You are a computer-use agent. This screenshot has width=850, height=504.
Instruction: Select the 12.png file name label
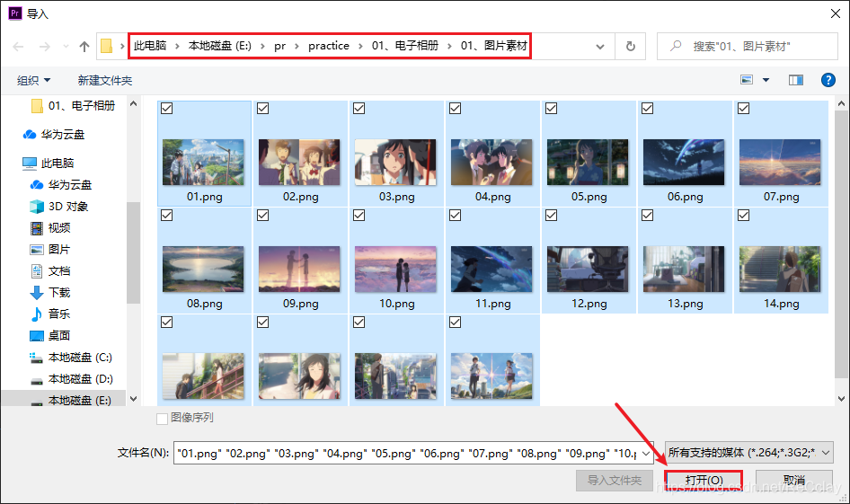tap(589, 304)
